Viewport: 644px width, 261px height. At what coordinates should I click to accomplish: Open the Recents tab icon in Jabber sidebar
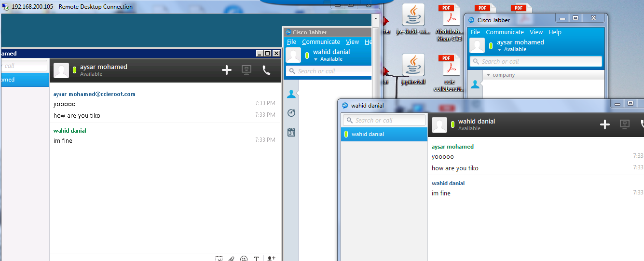[291, 113]
